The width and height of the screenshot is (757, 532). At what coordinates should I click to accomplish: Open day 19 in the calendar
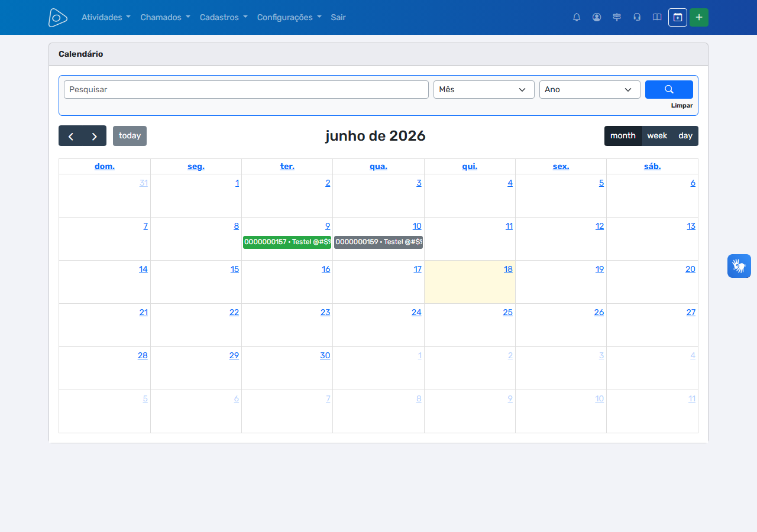tap(600, 270)
